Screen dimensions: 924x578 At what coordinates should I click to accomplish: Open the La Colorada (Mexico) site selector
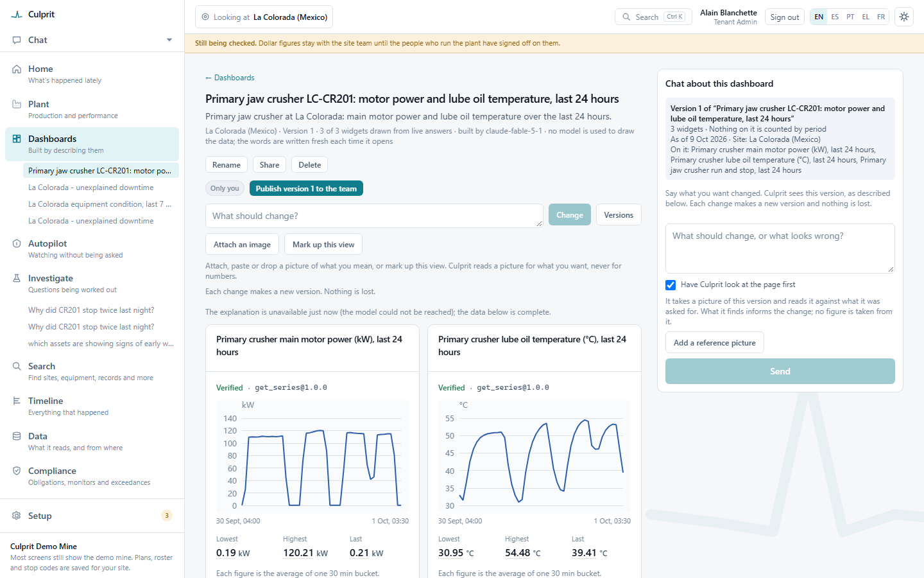coord(264,17)
